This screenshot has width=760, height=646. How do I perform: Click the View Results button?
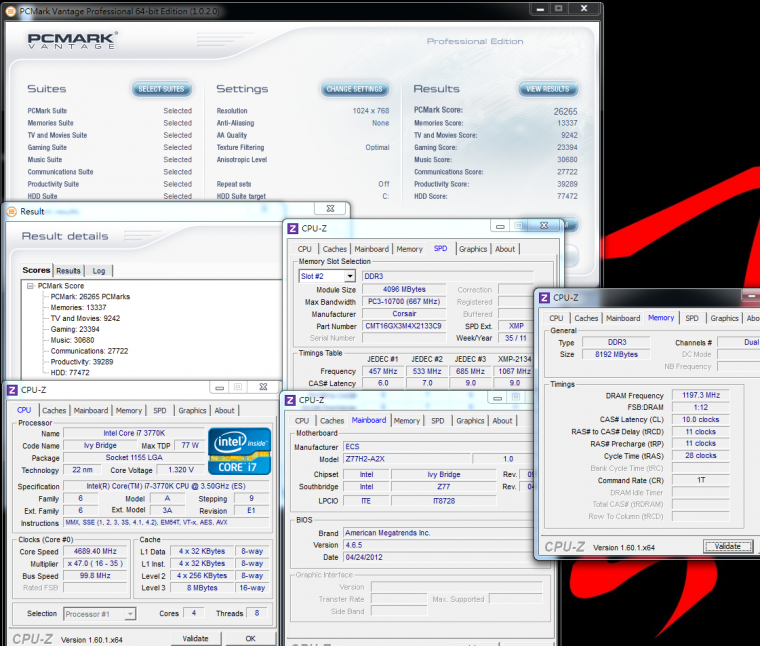pyautogui.click(x=548, y=89)
